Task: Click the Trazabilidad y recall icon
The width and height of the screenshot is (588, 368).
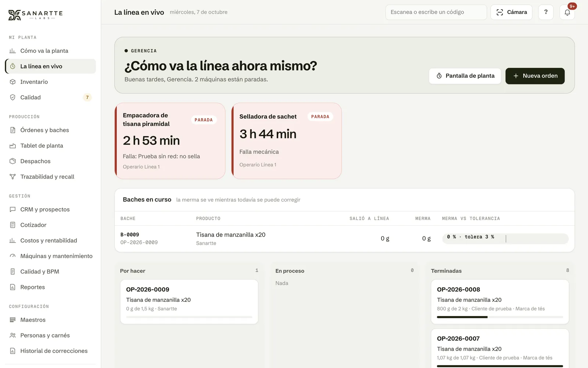Action: coord(12,177)
